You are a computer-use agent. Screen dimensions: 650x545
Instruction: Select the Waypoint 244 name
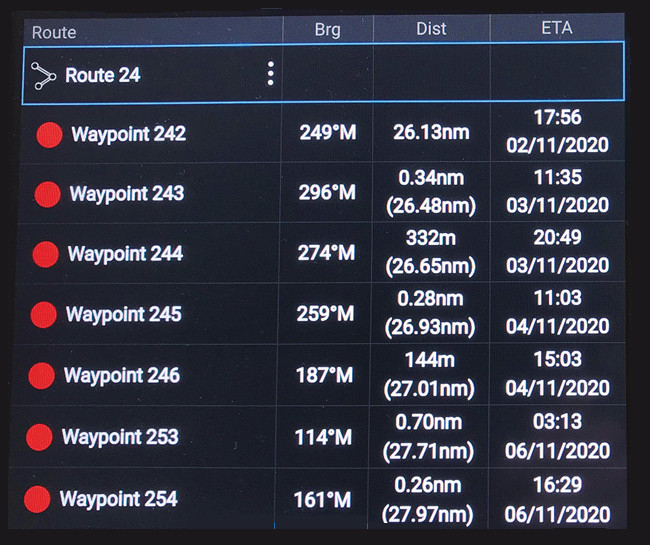[125, 254]
